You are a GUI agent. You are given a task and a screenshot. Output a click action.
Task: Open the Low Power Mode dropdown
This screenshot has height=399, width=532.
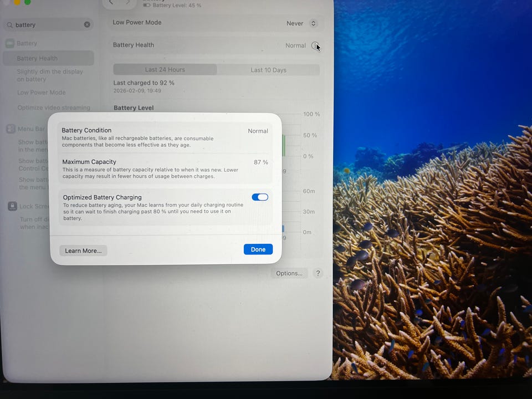tap(302, 23)
